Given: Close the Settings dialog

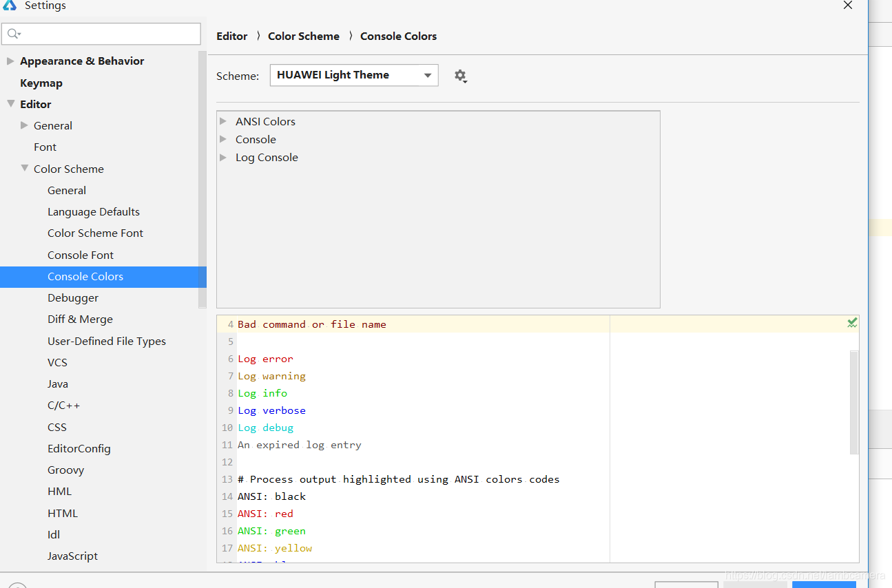Looking at the screenshot, I should [x=848, y=5].
